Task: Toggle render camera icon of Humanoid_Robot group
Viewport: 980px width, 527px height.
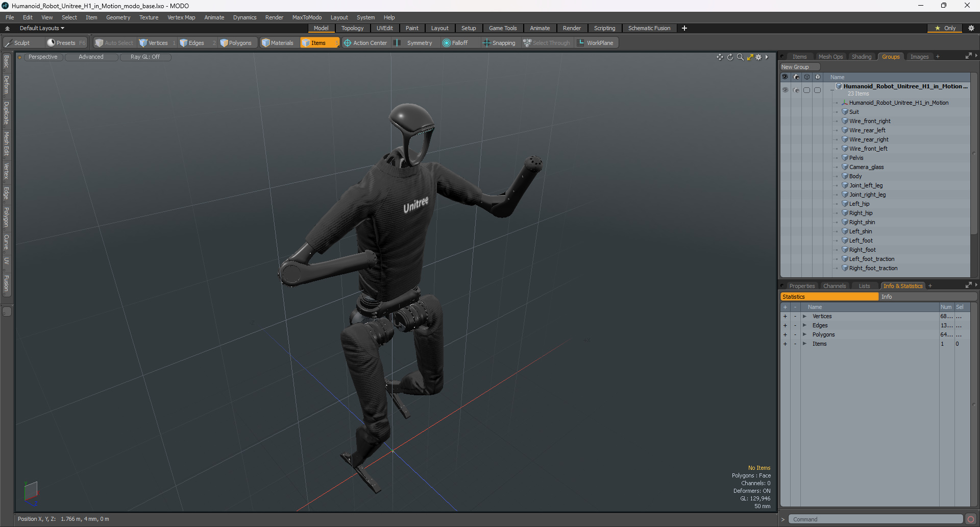Action: tap(796, 90)
